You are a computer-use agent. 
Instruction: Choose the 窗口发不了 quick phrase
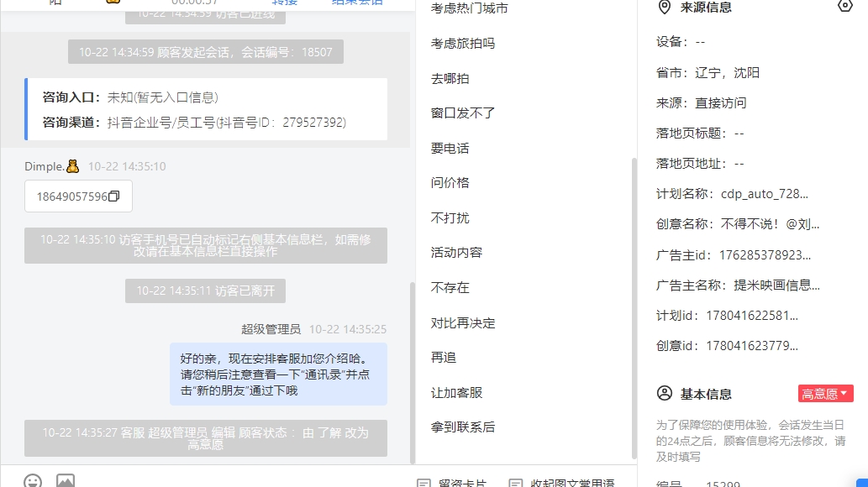(x=463, y=113)
